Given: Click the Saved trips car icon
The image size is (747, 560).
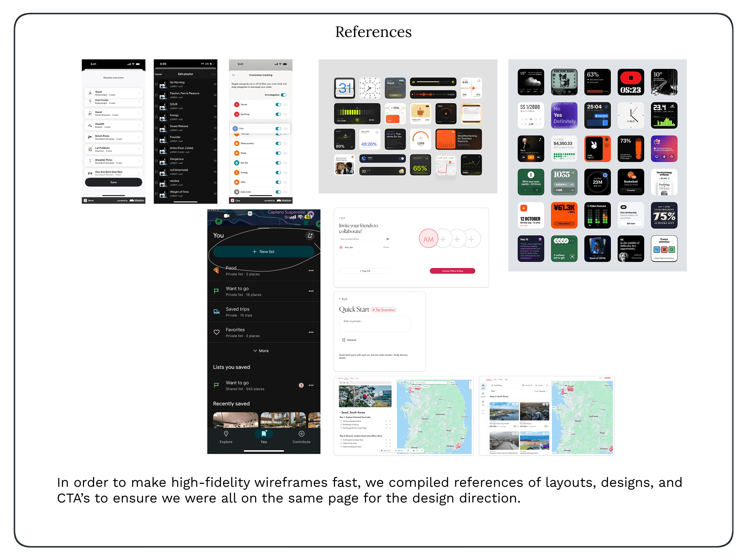Looking at the screenshot, I should [x=217, y=312].
